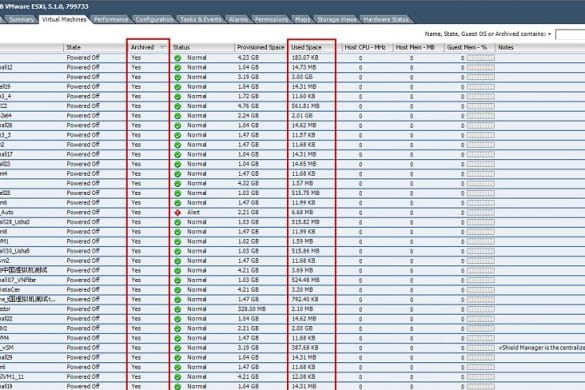Viewport: 585px width, 390px height.
Task: Click the status icon in the 2.00 GB row
Action: [178, 329]
